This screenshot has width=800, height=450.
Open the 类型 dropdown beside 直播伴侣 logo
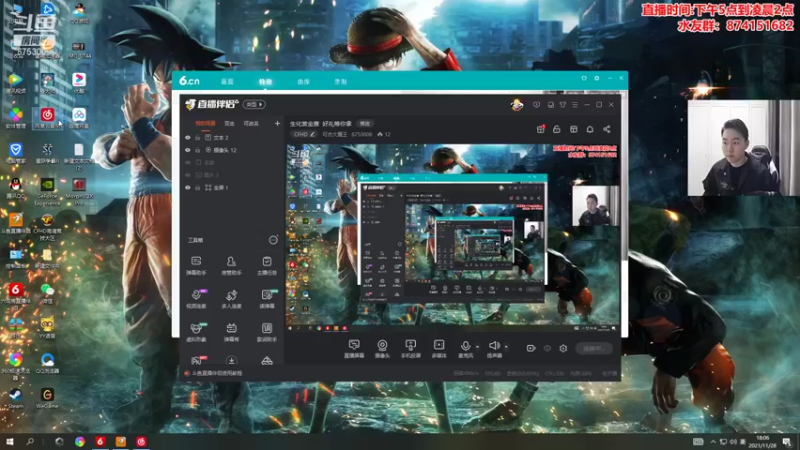click(x=254, y=105)
